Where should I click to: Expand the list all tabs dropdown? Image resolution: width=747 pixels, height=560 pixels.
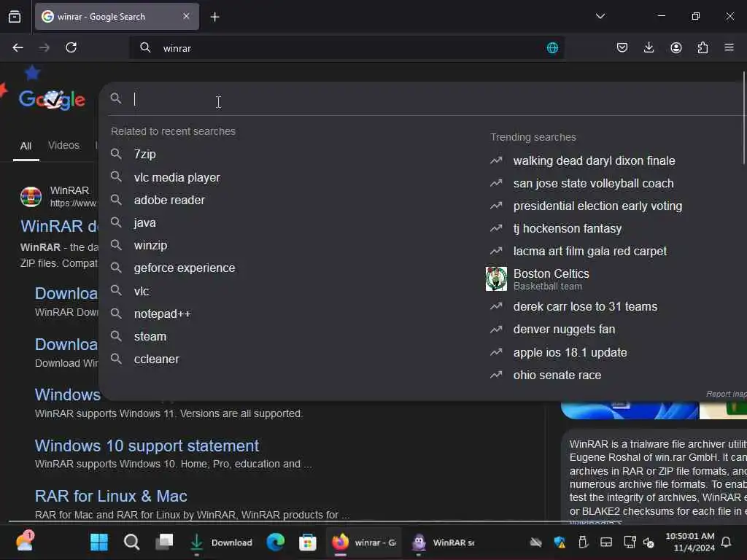(600, 16)
